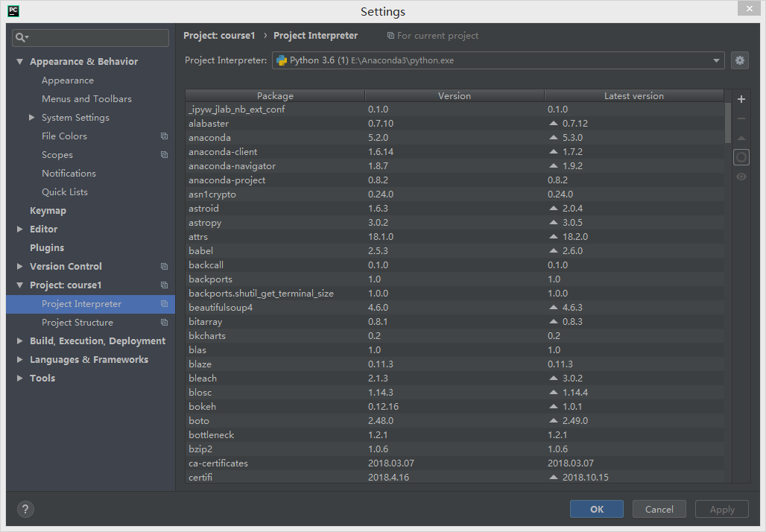Expand the Languages & Frameworks section
The width and height of the screenshot is (766, 532).
click(20, 360)
